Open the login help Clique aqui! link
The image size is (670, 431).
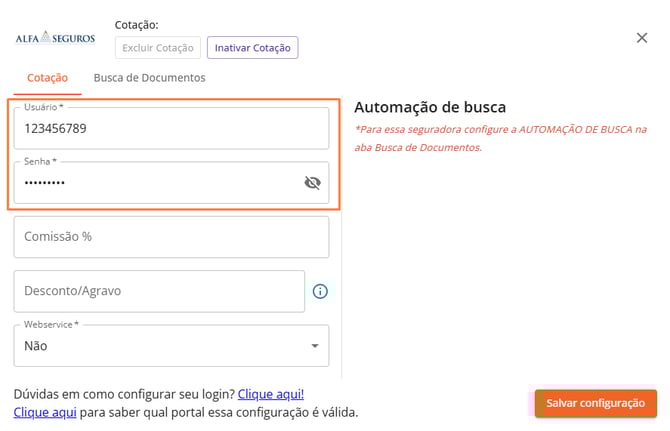pyautogui.click(x=270, y=394)
